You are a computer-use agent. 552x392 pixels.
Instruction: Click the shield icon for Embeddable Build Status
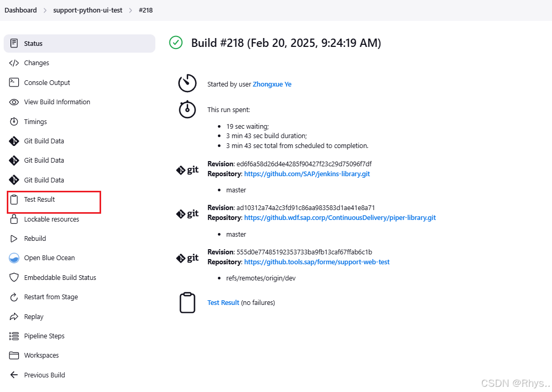pos(14,277)
